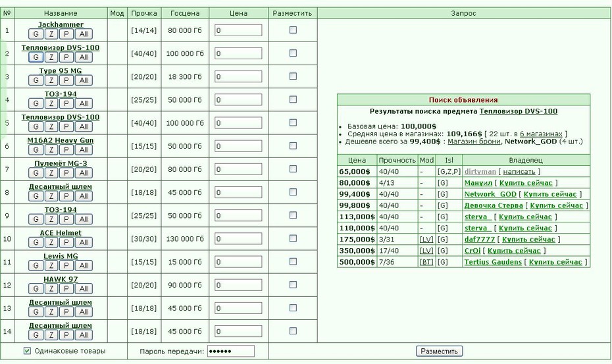Tick the Разместить checkbox for Lewis MG

[x=293, y=261]
